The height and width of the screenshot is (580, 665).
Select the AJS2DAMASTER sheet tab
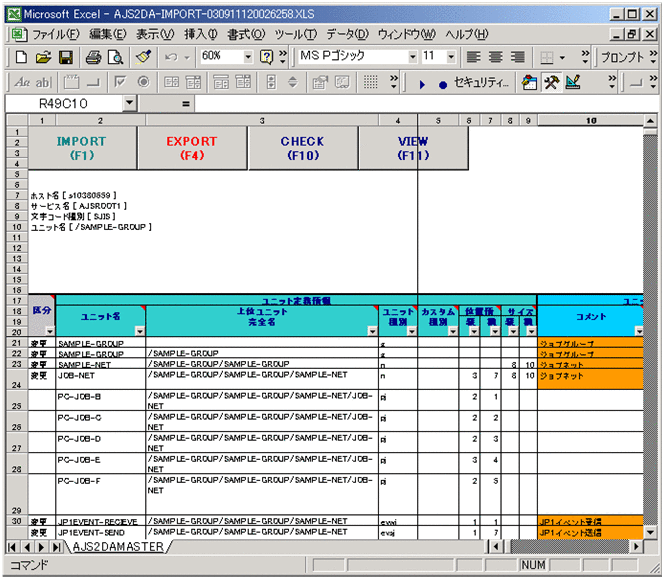click(x=116, y=547)
